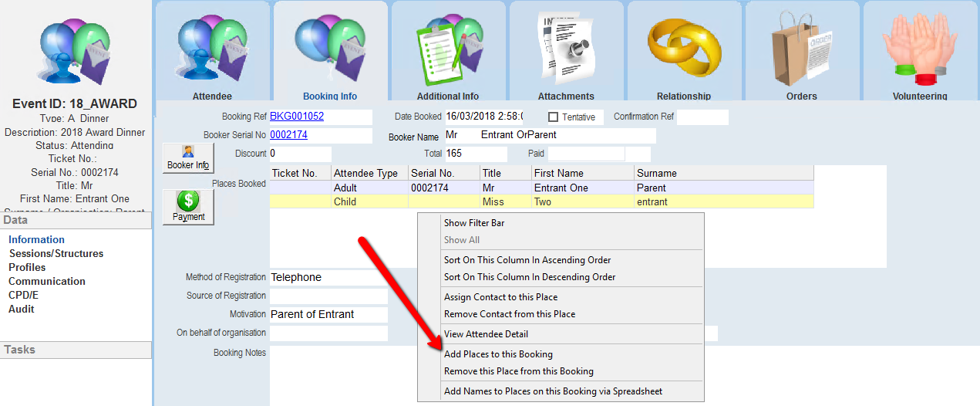Image resolution: width=980 pixels, height=406 pixels.
Task: Click Show Filter Bar menu entry
Action: 473,223
